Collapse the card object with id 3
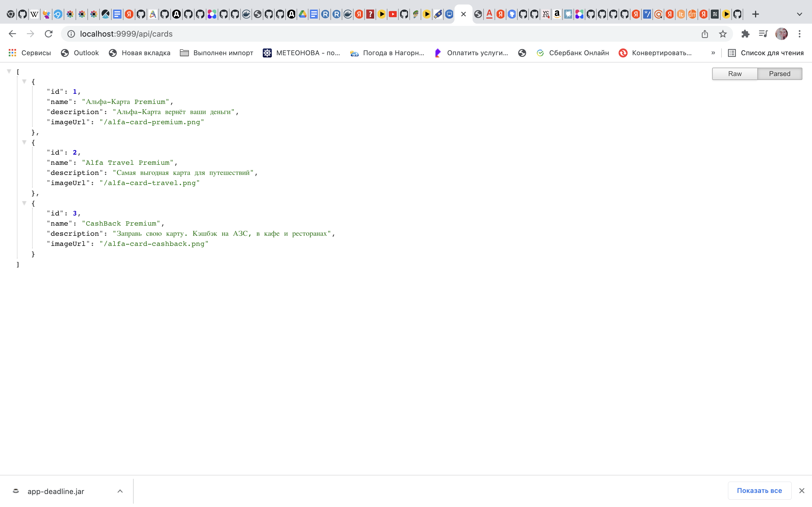This screenshot has height=507, width=812. 24,203
